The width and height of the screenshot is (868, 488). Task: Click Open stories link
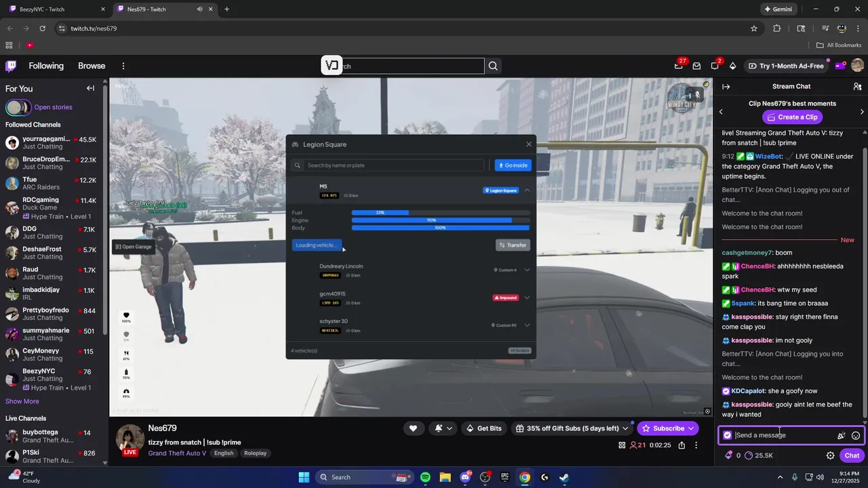(53, 107)
